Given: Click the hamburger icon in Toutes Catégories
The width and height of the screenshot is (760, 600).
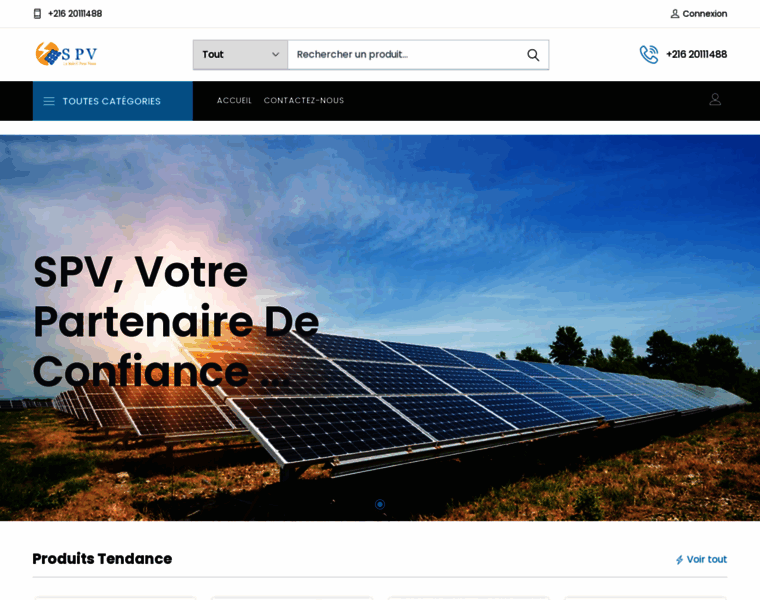Looking at the screenshot, I should click(x=49, y=101).
